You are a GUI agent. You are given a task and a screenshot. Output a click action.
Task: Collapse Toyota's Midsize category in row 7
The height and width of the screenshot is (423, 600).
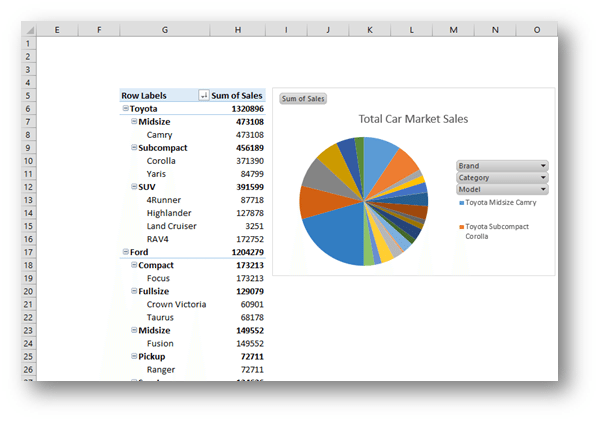134,121
